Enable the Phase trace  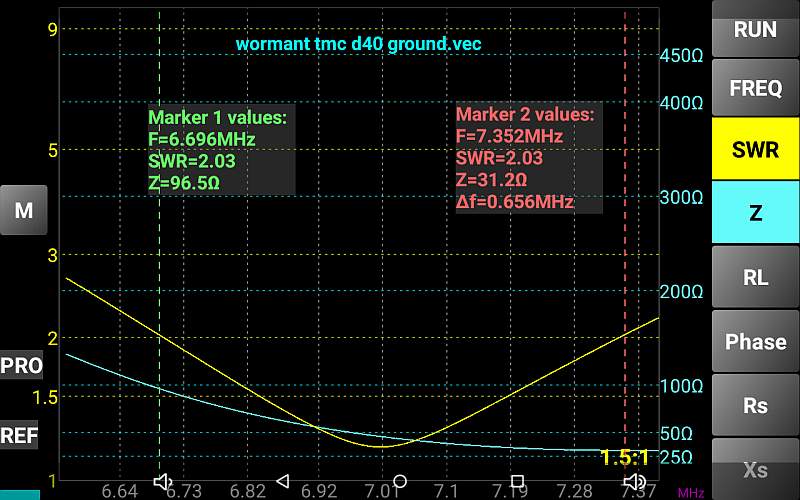[x=755, y=341]
